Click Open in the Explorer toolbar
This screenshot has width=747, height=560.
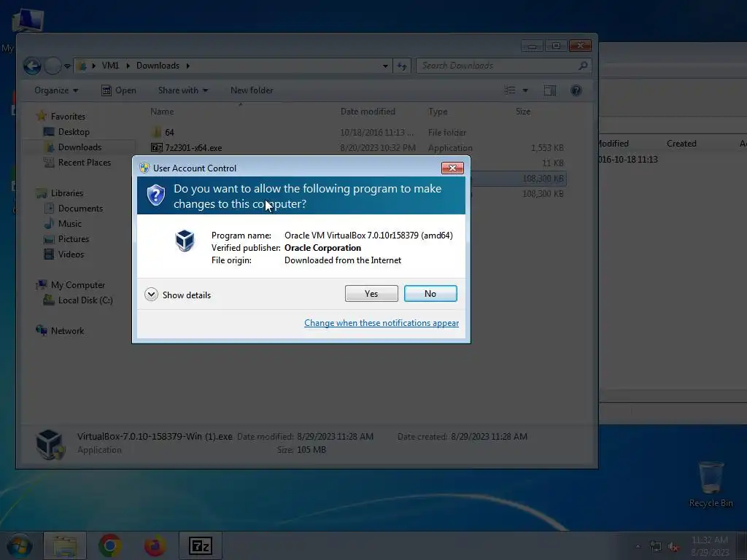pyautogui.click(x=119, y=90)
